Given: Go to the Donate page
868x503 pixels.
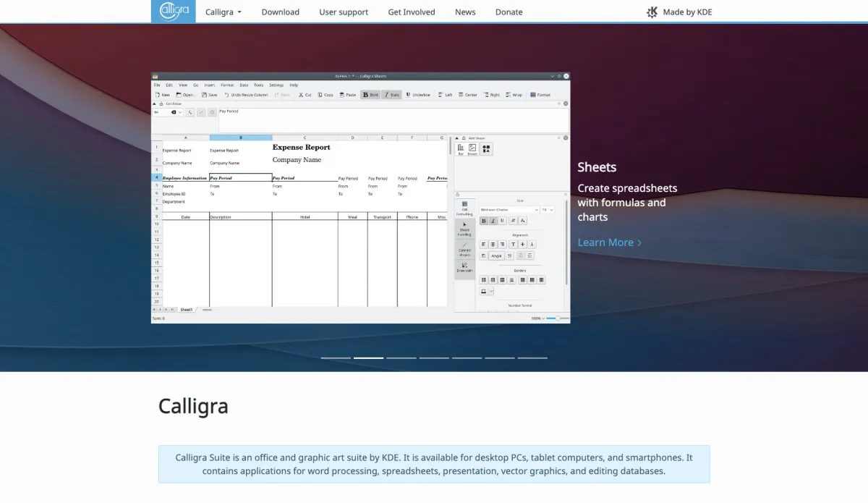Looking at the screenshot, I should tap(509, 12).
